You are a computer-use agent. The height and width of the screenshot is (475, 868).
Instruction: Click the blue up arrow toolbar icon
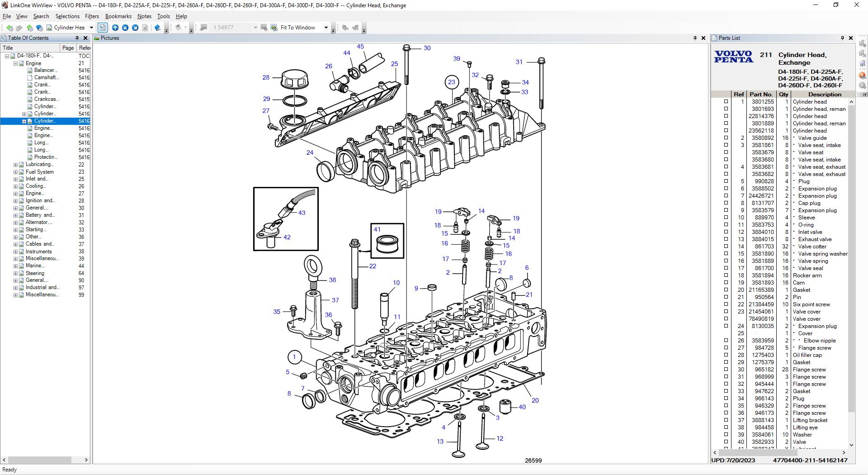coord(115,28)
